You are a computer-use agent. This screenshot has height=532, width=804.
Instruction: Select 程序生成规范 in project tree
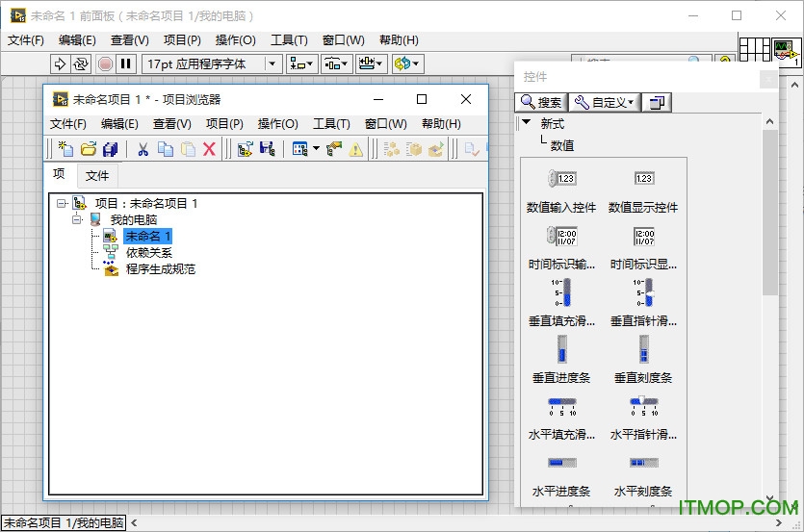[161, 269]
